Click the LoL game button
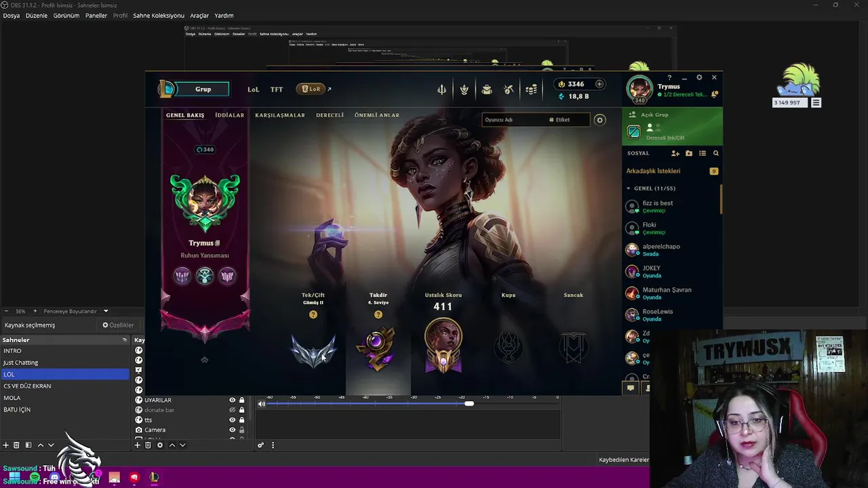Screen dimensions: 868x488 (253, 89)
